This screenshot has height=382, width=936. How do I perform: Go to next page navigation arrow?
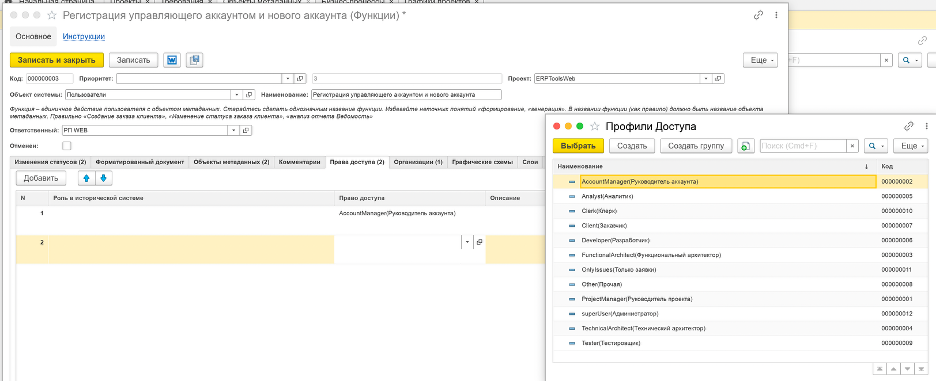[x=907, y=368]
